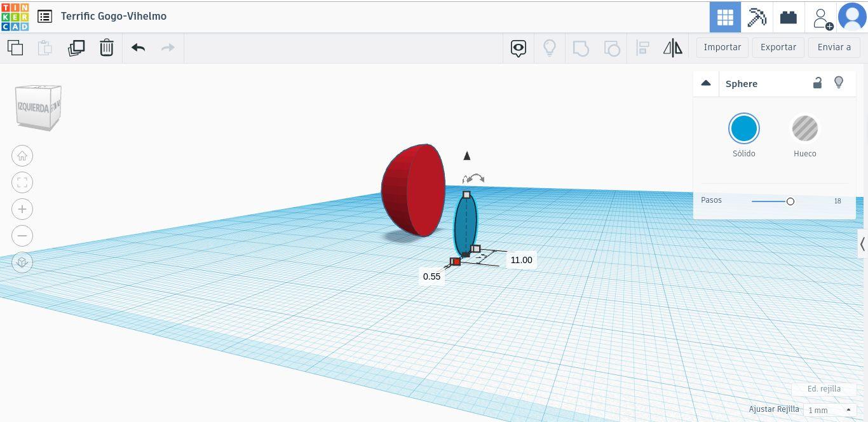Reset to home view
Viewport: 868px width, 422px height.
point(22,156)
